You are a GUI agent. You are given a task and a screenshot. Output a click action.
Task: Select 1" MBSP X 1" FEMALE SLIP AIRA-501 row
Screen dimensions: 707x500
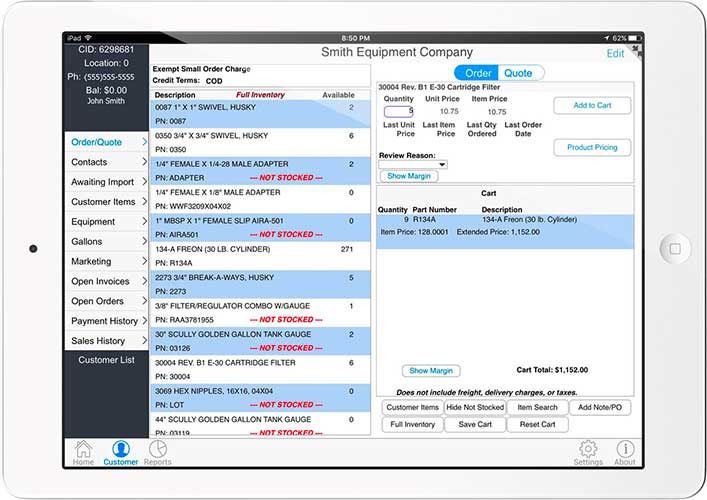click(260, 228)
